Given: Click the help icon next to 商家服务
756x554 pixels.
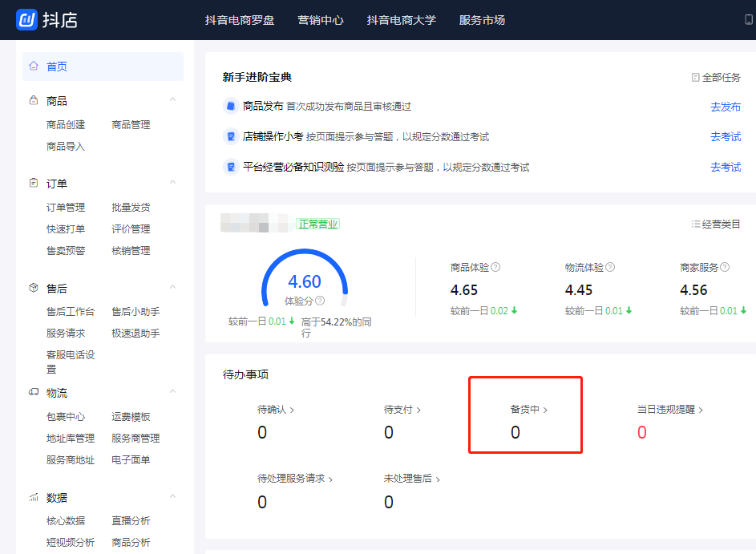Looking at the screenshot, I should coord(725,267).
